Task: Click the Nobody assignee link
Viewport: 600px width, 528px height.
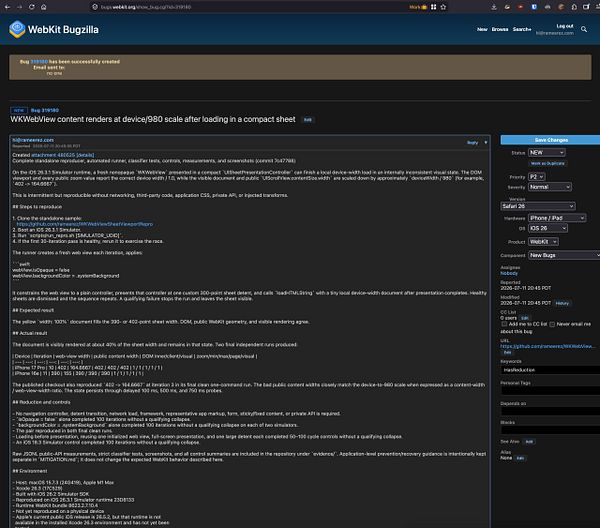Action: pos(509,273)
